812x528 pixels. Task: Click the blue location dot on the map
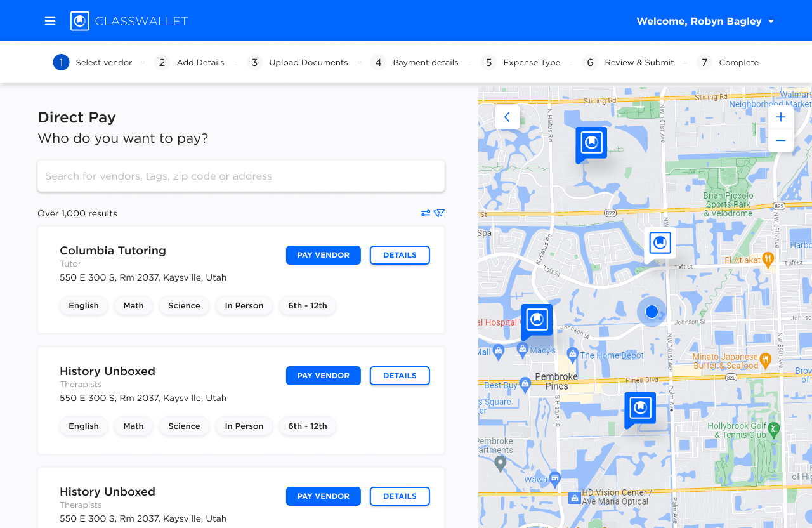pyautogui.click(x=652, y=312)
